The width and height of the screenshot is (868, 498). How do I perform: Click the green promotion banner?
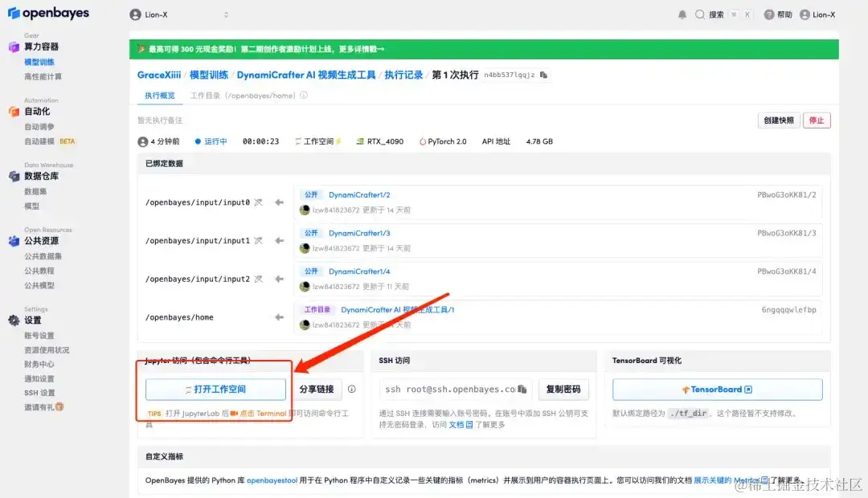click(x=484, y=49)
